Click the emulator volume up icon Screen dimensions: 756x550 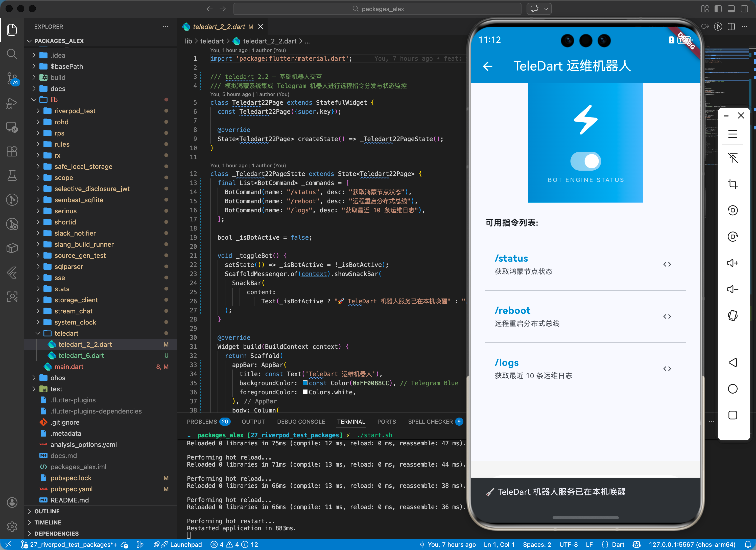(732, 263)
